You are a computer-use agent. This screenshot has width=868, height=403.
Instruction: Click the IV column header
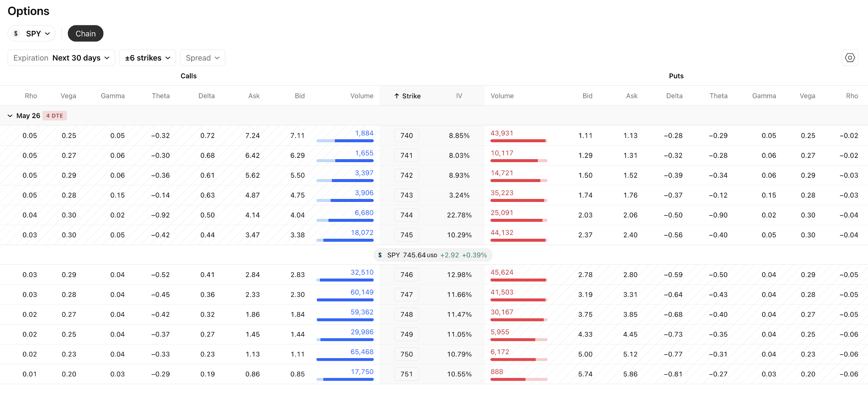point(459,96)
